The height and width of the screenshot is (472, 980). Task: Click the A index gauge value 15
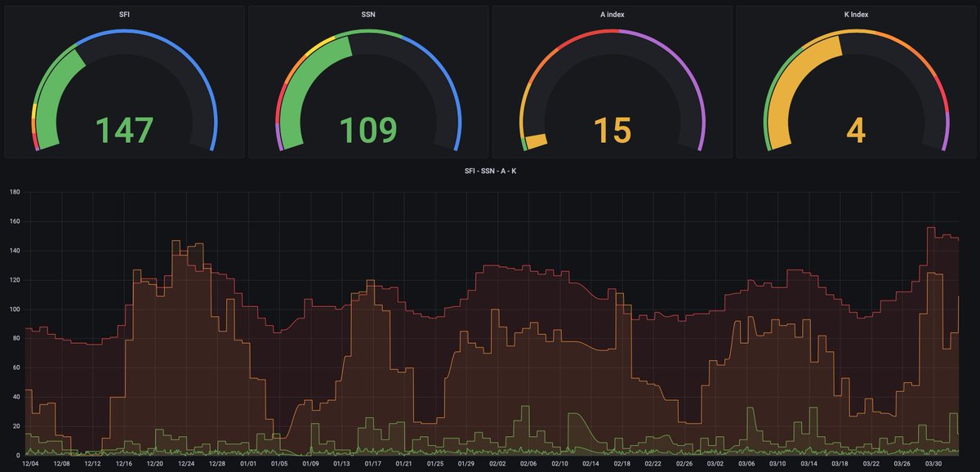(x=612, y=130)
